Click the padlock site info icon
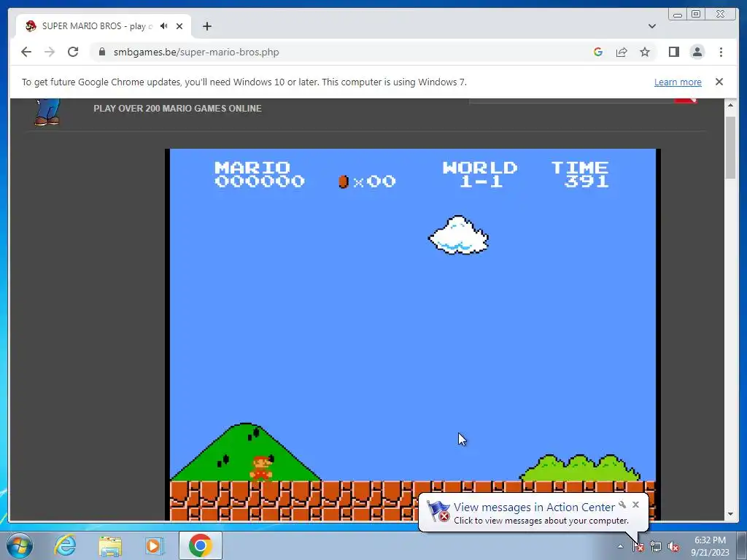Viewport: 747px width, 560px height. [102, 52]
